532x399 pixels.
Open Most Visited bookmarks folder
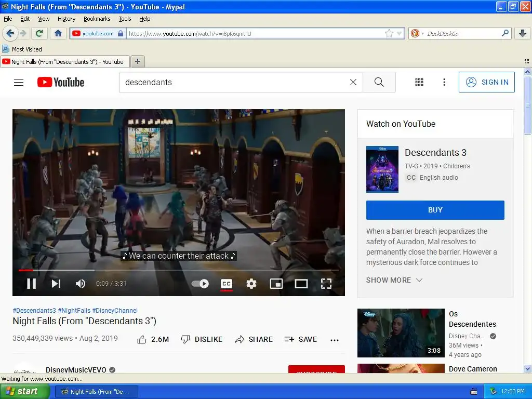[x=22, y=49]
